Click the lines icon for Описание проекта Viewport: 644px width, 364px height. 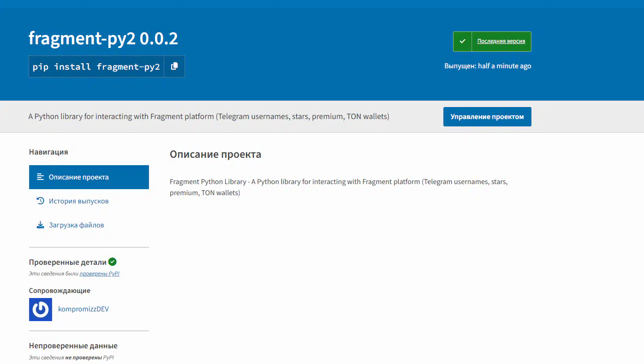pyautogui.click(x=40, y=177)
